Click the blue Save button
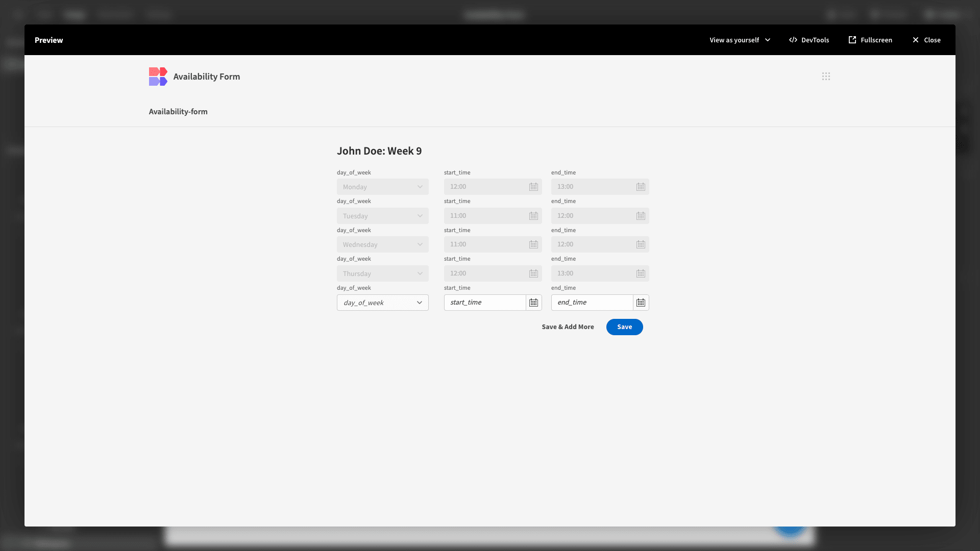 coord(624,327)
